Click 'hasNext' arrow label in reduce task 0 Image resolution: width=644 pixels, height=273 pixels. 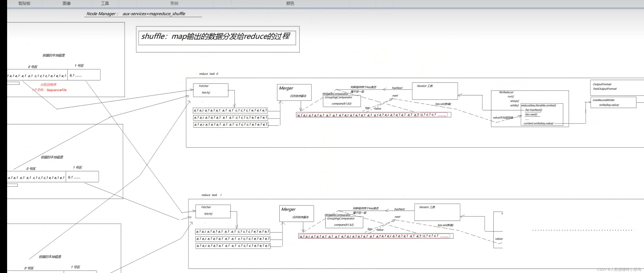coord(397,88)
